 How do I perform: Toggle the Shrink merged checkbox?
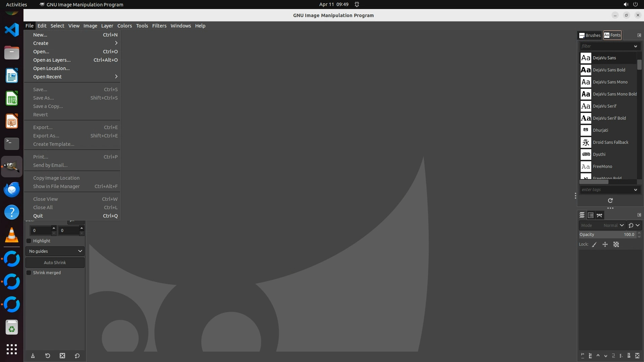click(x=29, y=273)
